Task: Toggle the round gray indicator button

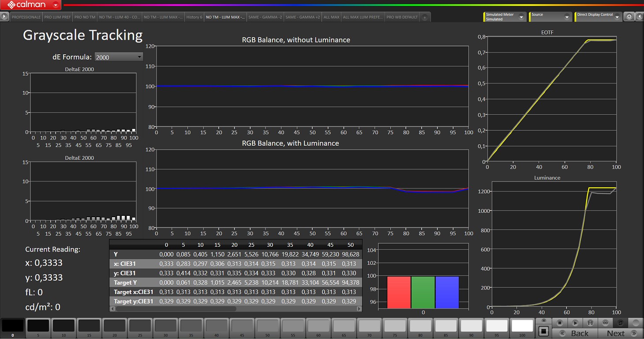Action: click(x=636, y=323)
